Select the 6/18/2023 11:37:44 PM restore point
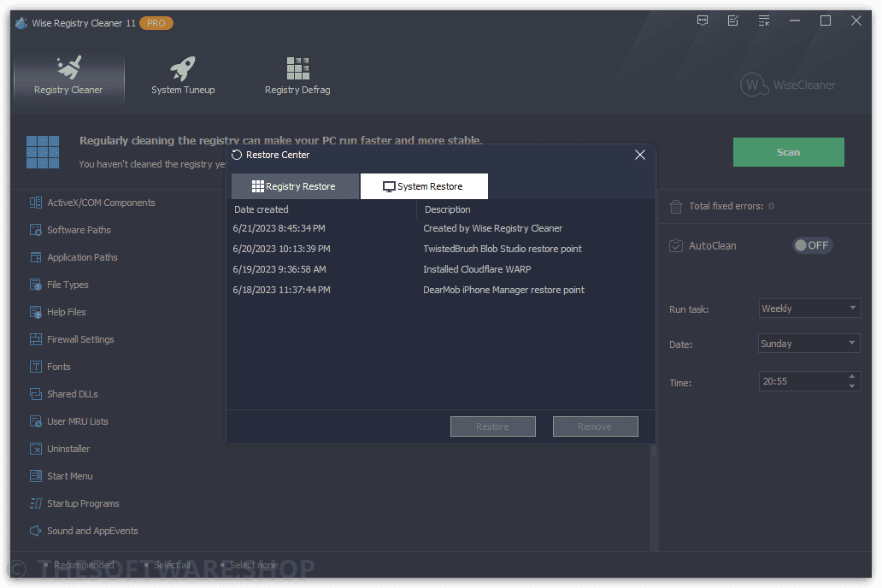This screenshot has width=882, height=588. pyautogui.click(x=440, y=290)
